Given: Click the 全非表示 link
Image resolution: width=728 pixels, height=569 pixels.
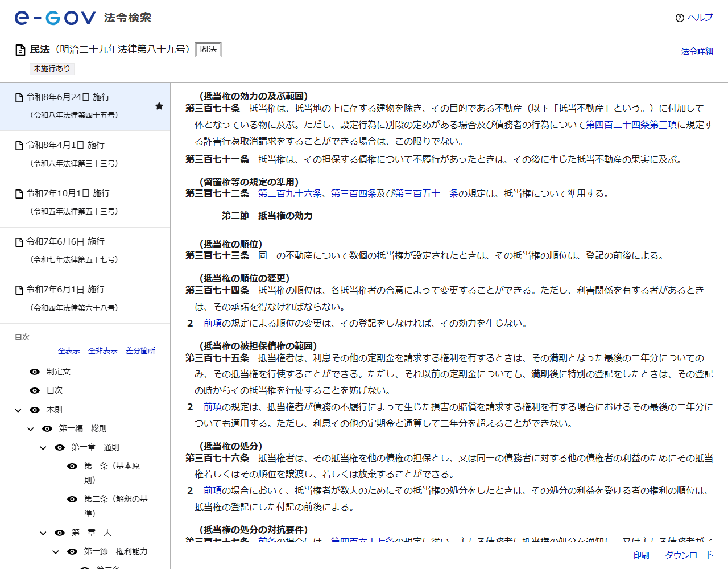Looking at the screenshot, I should (x=103, y=351).
